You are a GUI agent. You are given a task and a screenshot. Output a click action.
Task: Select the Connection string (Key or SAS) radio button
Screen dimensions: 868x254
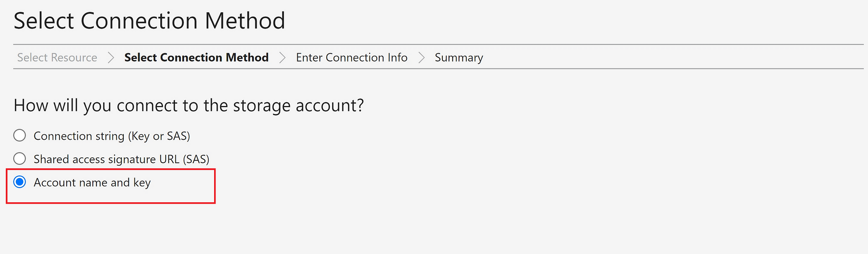[20, 136]
